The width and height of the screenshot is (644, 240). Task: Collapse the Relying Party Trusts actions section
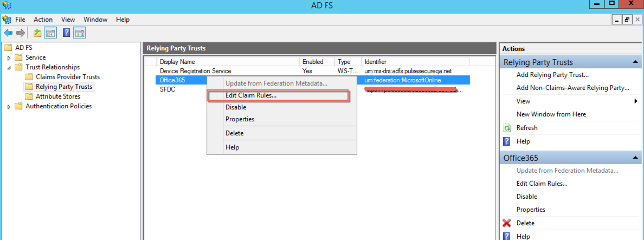pyautogui.click(x=635, y=62)
